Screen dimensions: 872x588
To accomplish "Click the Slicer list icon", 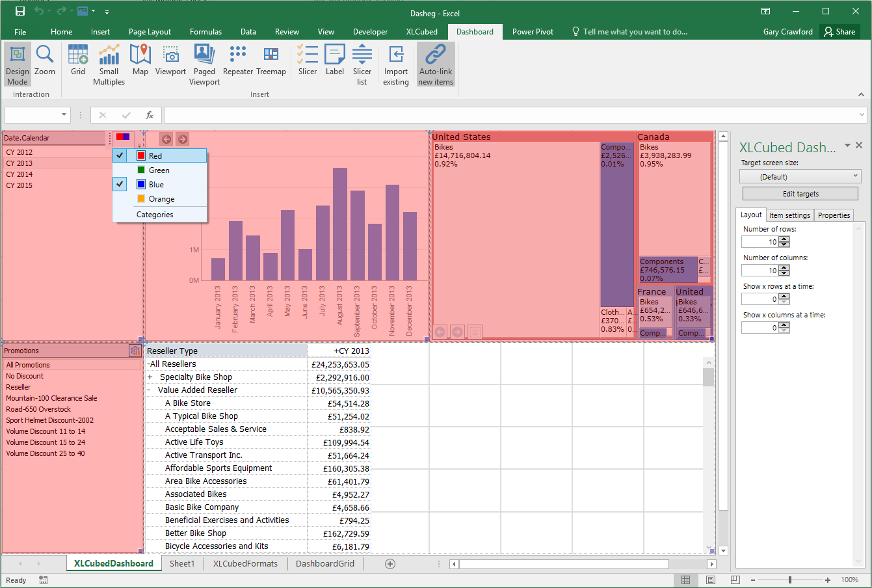I will [362, 64].
